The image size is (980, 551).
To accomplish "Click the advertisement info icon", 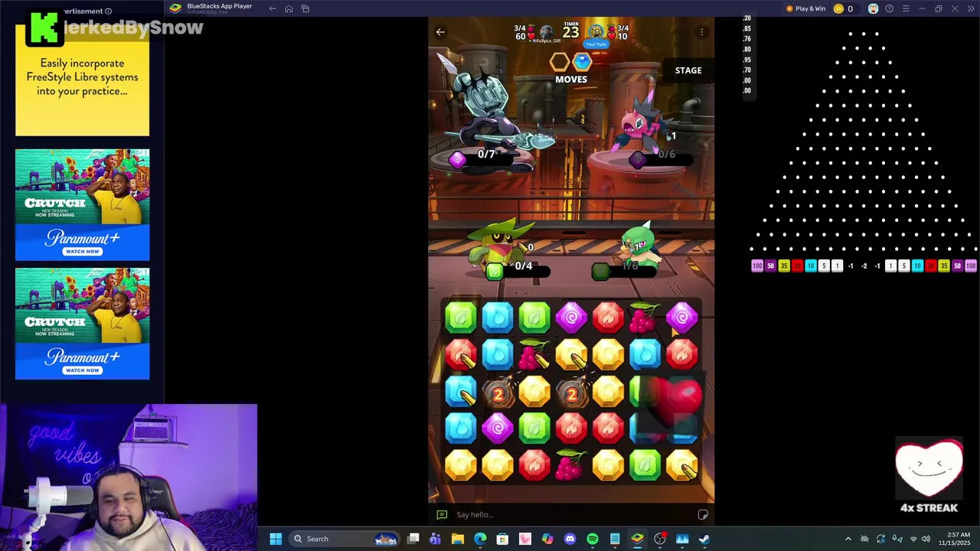I will point(108,11).
